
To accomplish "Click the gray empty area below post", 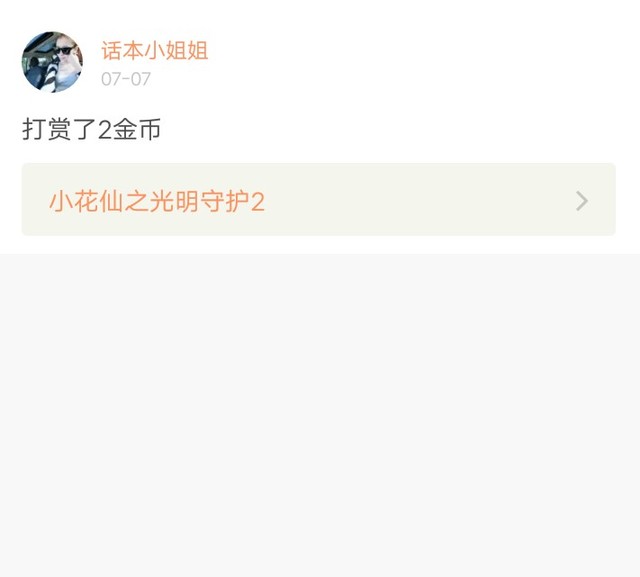I will [x=320, y=415].
